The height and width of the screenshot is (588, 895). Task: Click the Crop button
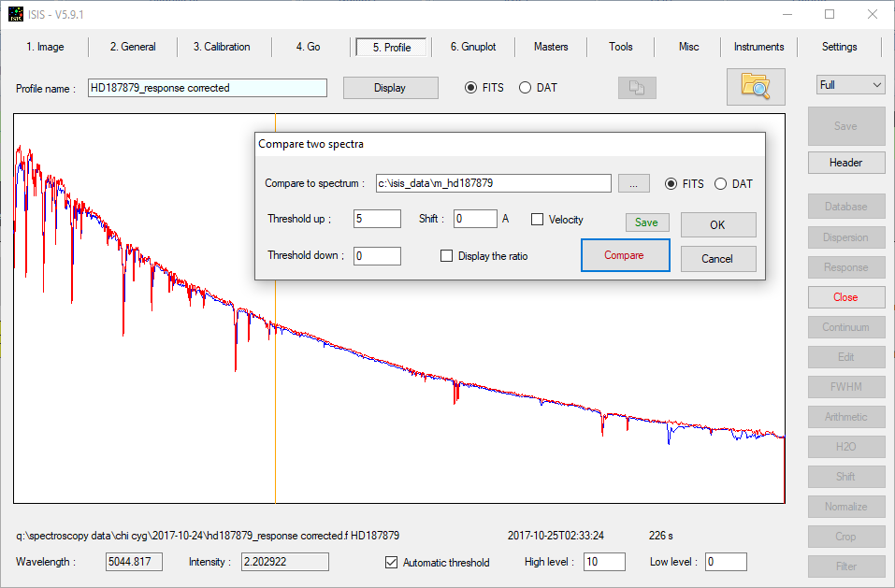coord(846,536)
